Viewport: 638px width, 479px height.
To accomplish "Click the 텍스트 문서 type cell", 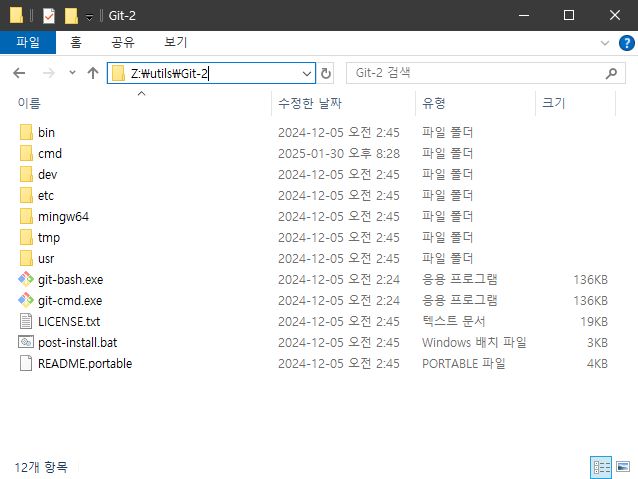I will pos(453,322).
